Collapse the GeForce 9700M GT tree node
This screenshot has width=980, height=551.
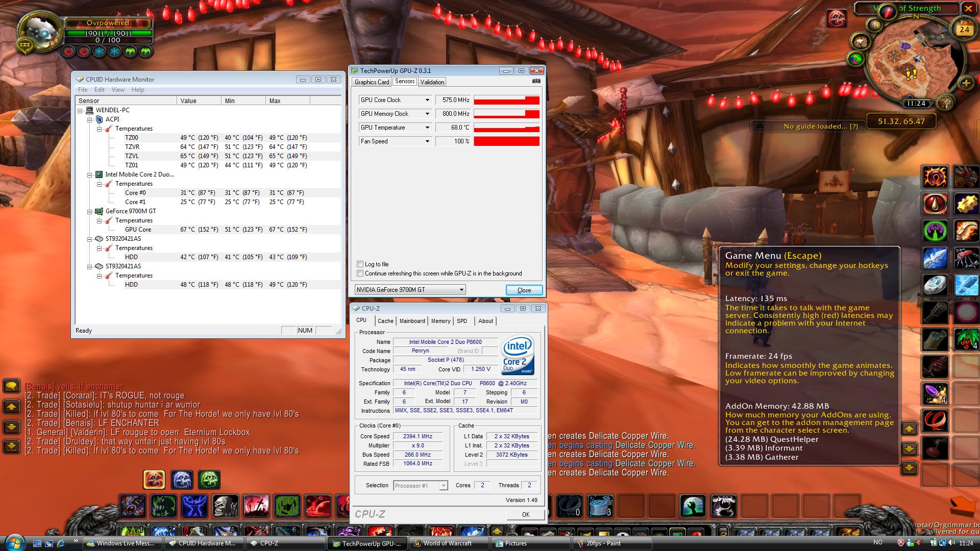[90, 211]
